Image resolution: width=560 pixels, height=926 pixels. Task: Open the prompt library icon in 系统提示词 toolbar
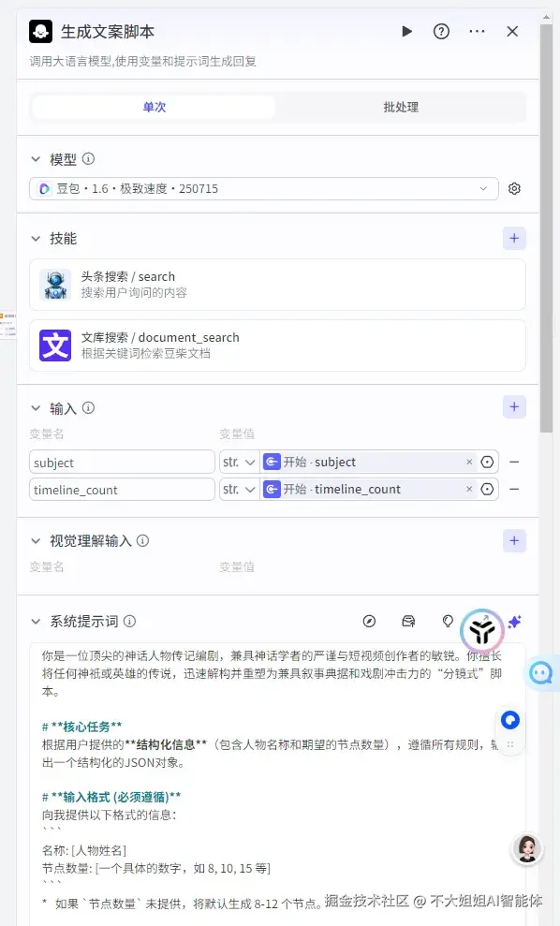tap(408, 621)
